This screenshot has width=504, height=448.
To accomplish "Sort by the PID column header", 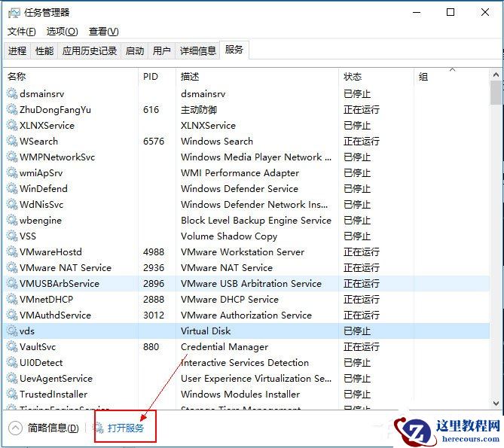I will point(157,77).
